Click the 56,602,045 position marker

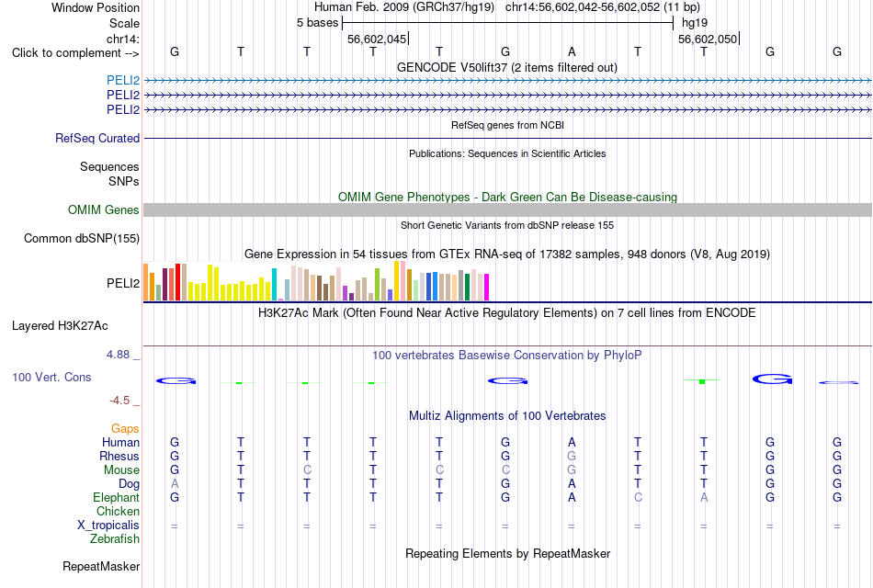[x=377, y=39]
